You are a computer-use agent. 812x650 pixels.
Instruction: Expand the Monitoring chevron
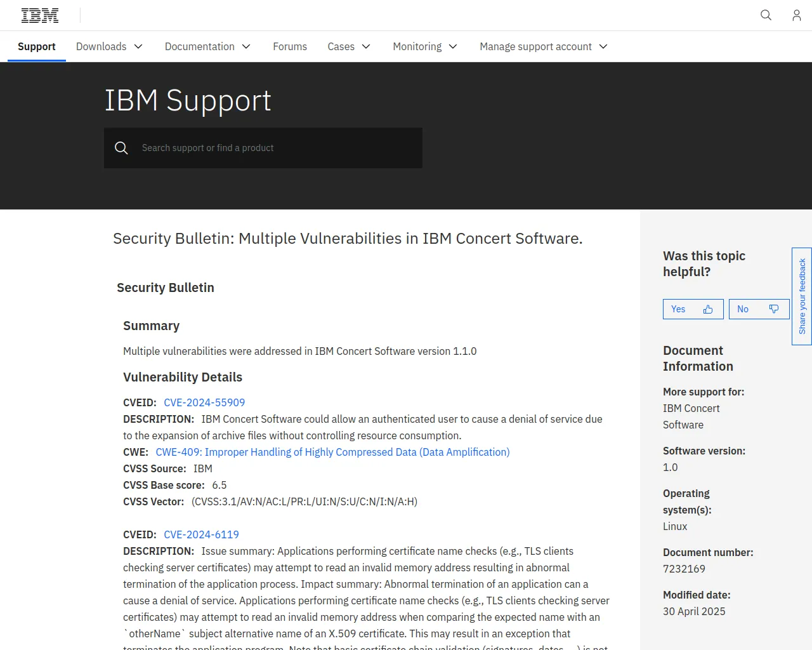pyautogui.click(x=453, y=46)
